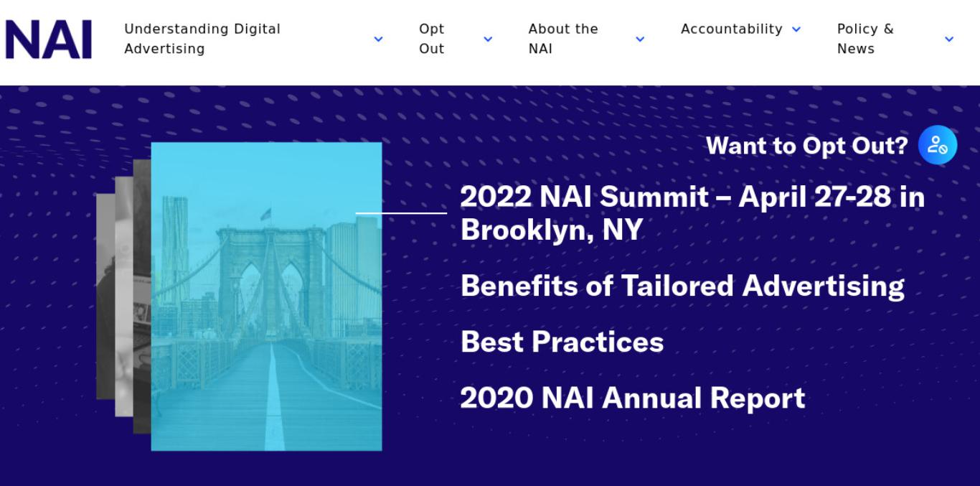Screen dimensions: 980x486
Task: Open the 2022 NAI Summit Brooklyn link
Action: pyautogui.click(x=692, y=213)
